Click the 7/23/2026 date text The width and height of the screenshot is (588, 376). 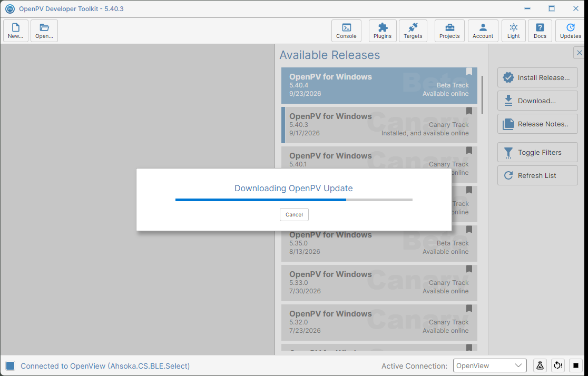(x=305, y=331)
